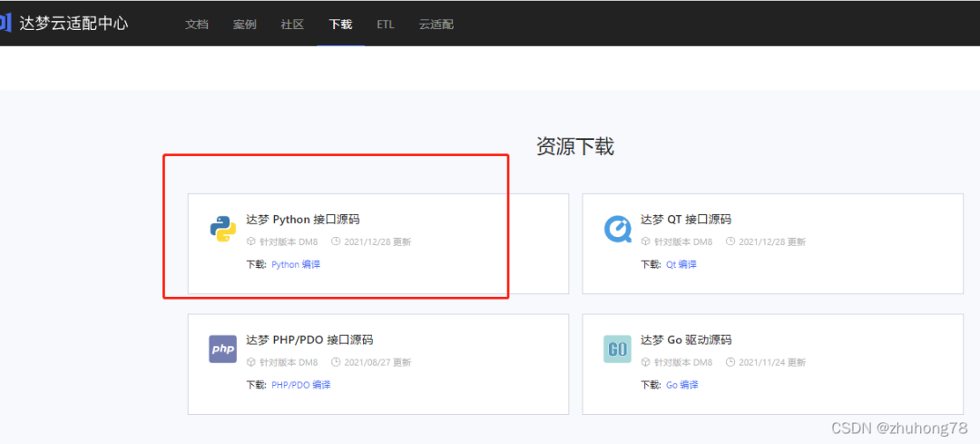Click the 2021/12/28 更新 date in QT card
Screen dimensions: 980x444
click(x=772, y=242)
